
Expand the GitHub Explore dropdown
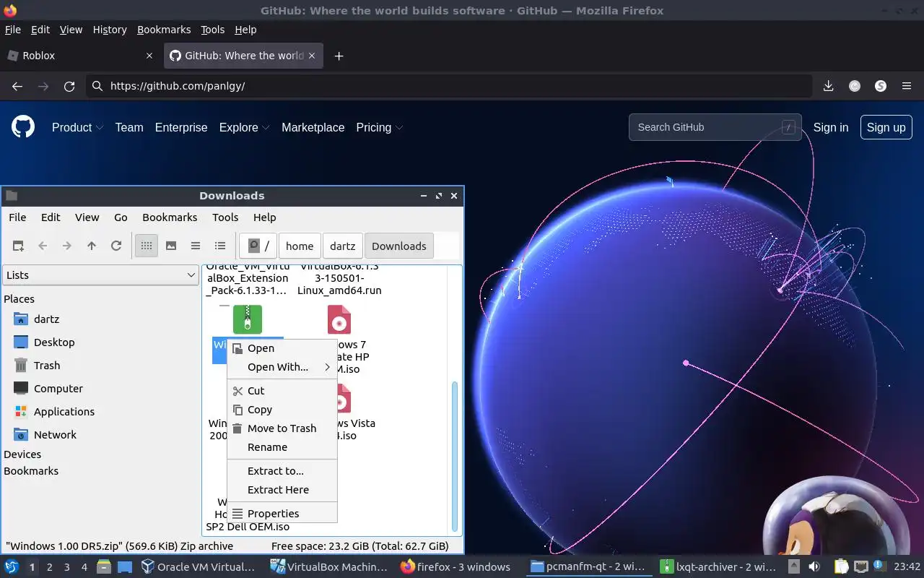coord(244,127)
